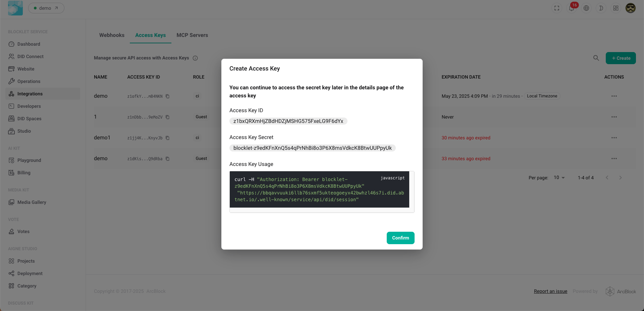Open the language globe icon

point(586,8)
